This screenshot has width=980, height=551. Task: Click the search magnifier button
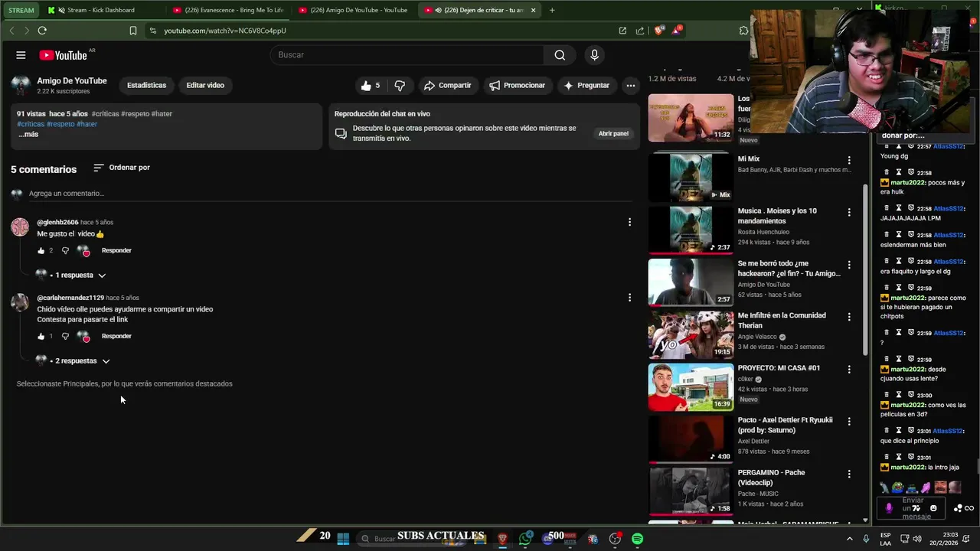pyautogui.click(x=560, y=55)
